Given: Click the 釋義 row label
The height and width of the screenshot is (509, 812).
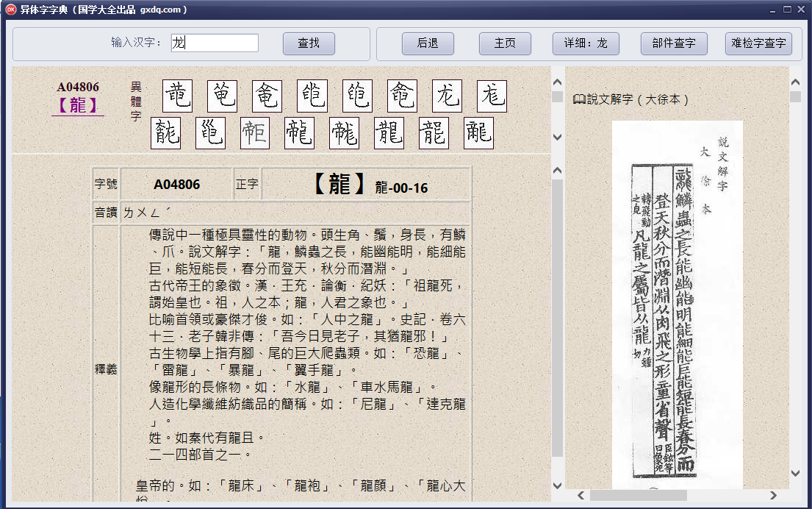Looking at the screenshot, I should 106,369.
